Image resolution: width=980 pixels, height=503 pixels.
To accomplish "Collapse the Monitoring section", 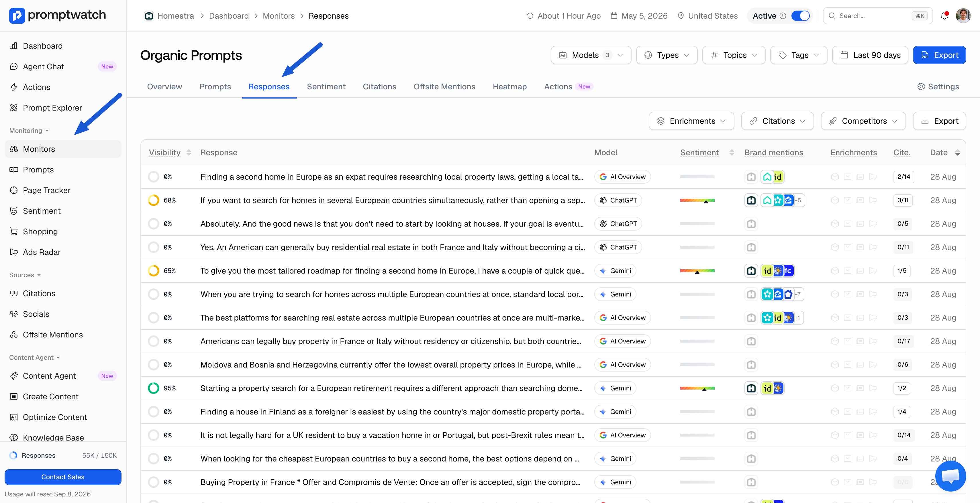I will (29, 131).
